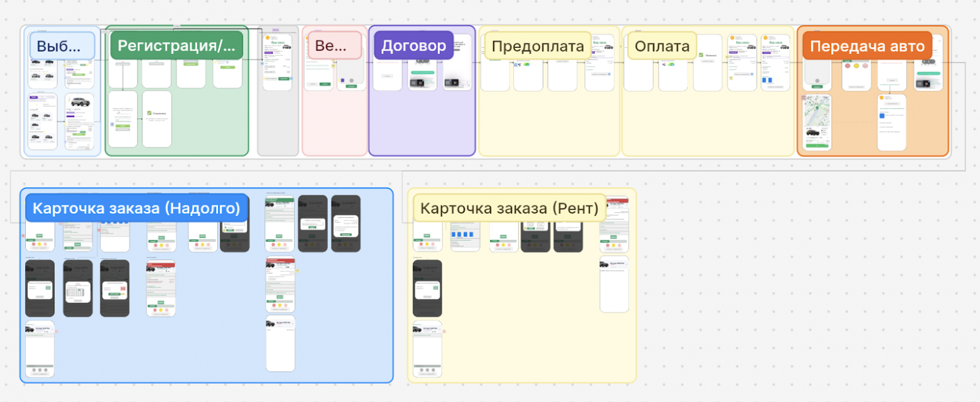Select 'Карточка заказа (Надолго)' section label
Screen dimensions: 980x402
tap(137, 208)
